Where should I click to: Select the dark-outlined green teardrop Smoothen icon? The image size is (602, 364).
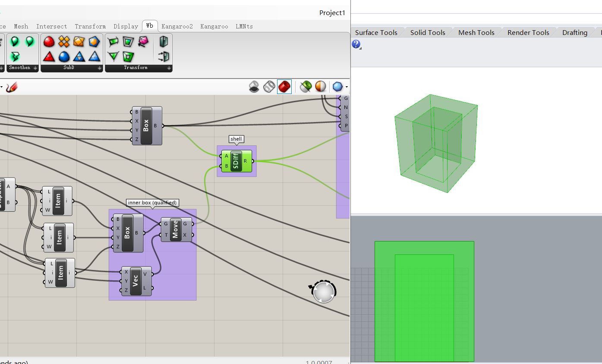(15, 41)
